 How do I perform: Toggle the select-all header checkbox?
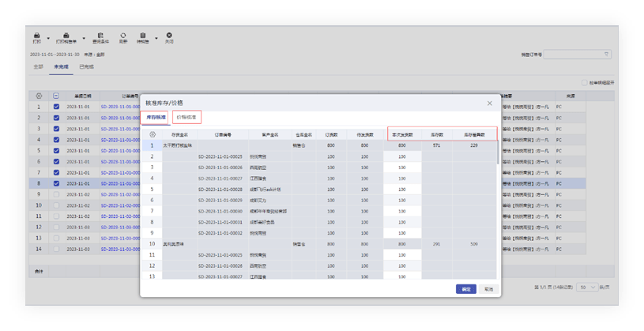[56, 96]
